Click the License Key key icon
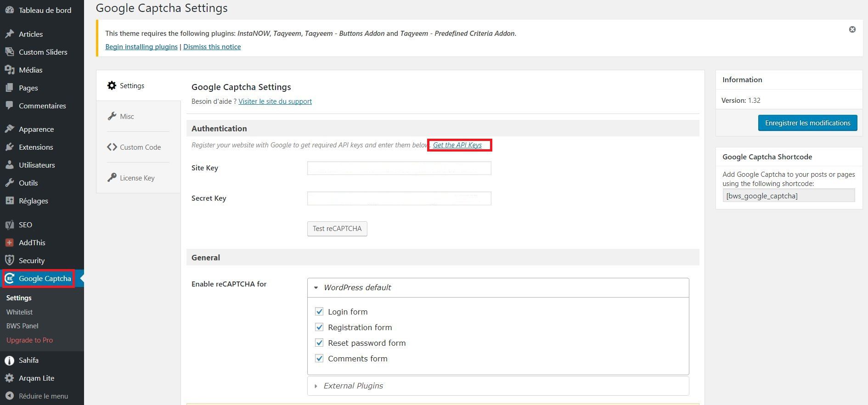This screenshot has width=868, height=405. [112, 178]
